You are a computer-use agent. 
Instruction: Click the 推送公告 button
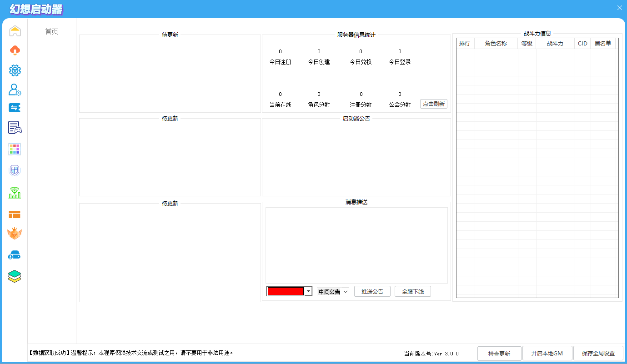click(x=372, y=291)
